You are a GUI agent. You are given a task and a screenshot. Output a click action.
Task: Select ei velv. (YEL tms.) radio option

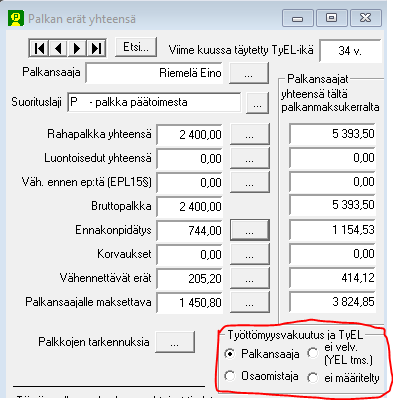(x=313, y=353)
